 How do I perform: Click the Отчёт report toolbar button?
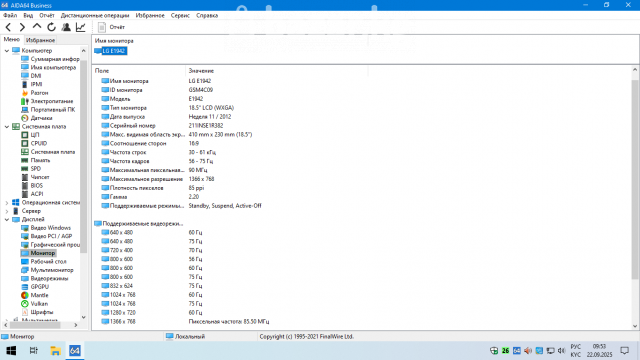coord(111,27)
